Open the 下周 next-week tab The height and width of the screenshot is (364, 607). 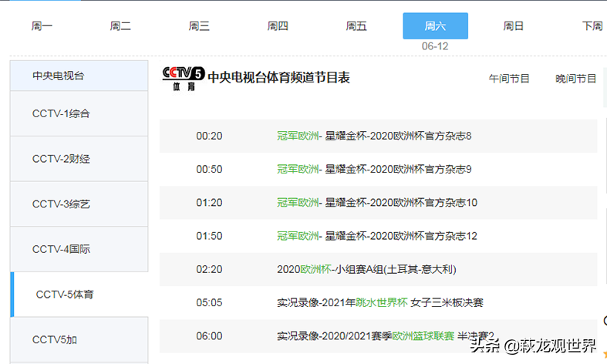point(592,26)
